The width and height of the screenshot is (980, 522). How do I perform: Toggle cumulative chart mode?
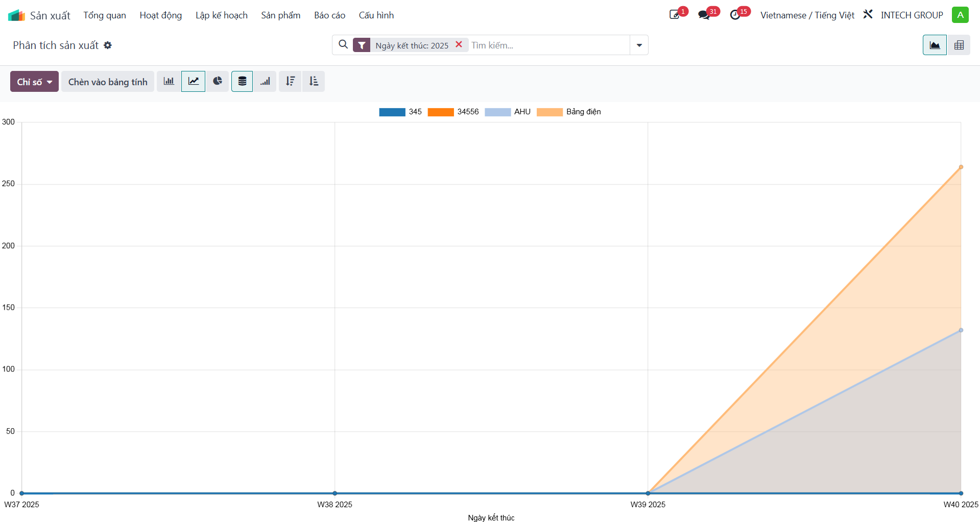tap(265, 82)
